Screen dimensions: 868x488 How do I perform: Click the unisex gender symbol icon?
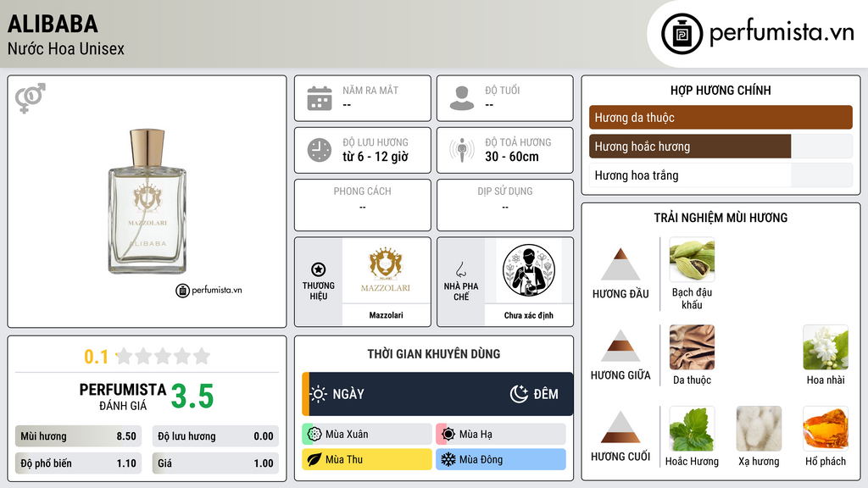point(31,98)
